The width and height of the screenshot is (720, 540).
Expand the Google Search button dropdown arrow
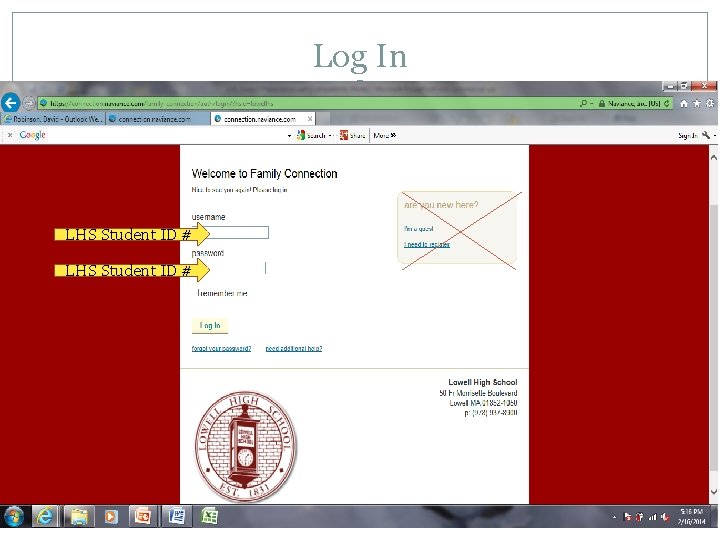click(x=330, y=135)
